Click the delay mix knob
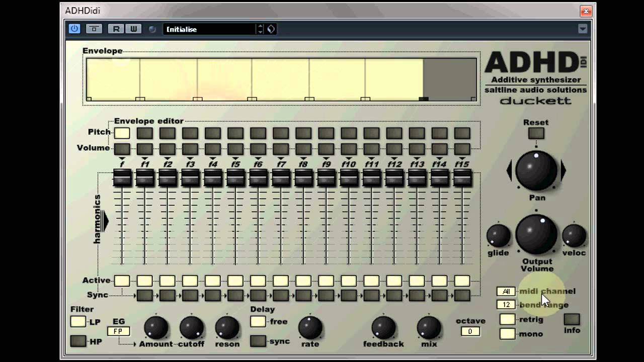 tap(429, 328)
